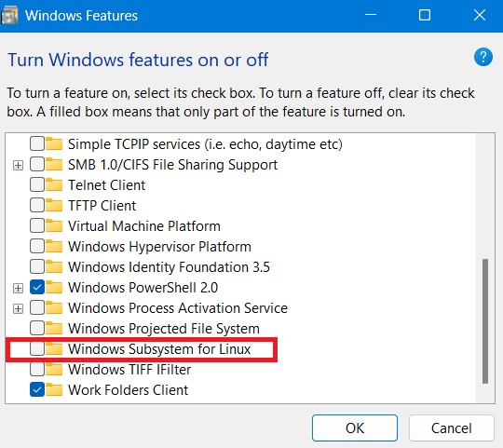Image resolution: width=503 pixels, height=448 pixels.
Task: Click the vertical scrollbar thumb in feature list
Action: [485, 321]
